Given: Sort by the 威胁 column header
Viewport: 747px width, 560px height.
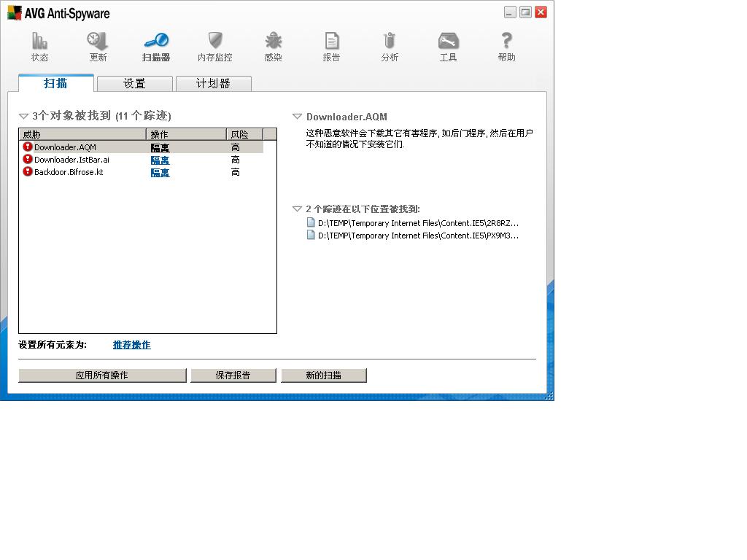Looking at the screenshot, I should (82, 134).
